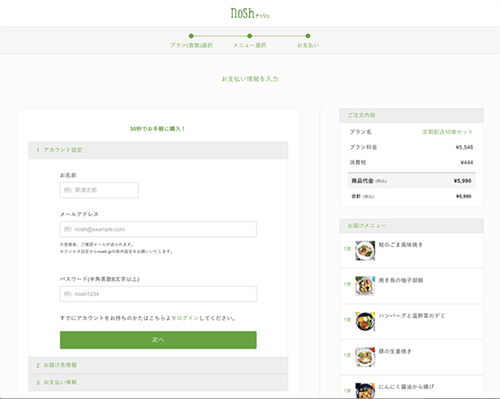Open the 焼き鳥の柚子胡椒 meal thumbnail
This screenshot has width=500, height=399.
[x=365, y=286]
